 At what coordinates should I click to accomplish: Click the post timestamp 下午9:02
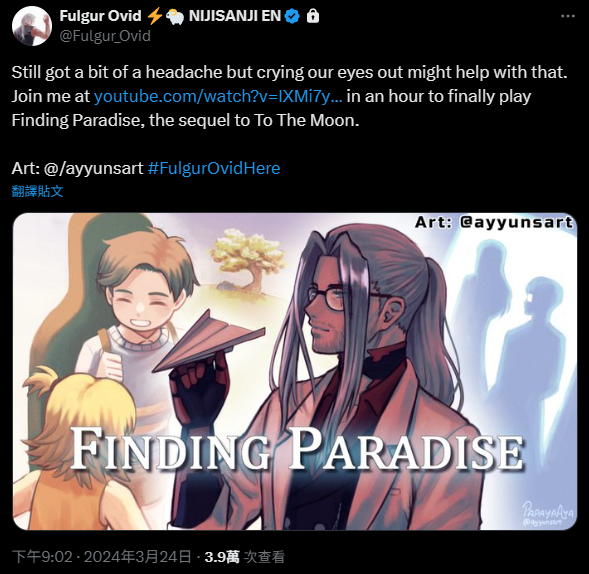(42, 557)
